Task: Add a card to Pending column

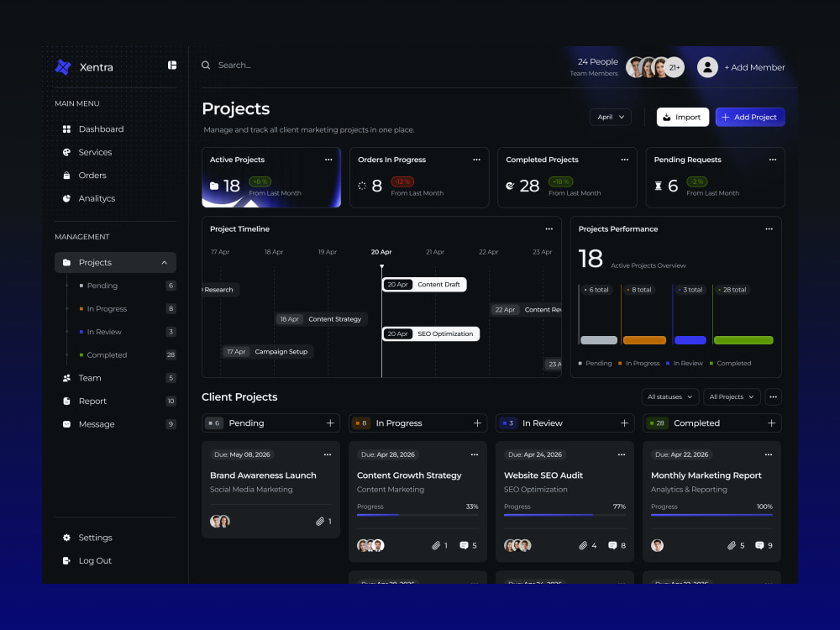Action: (330, 423)
